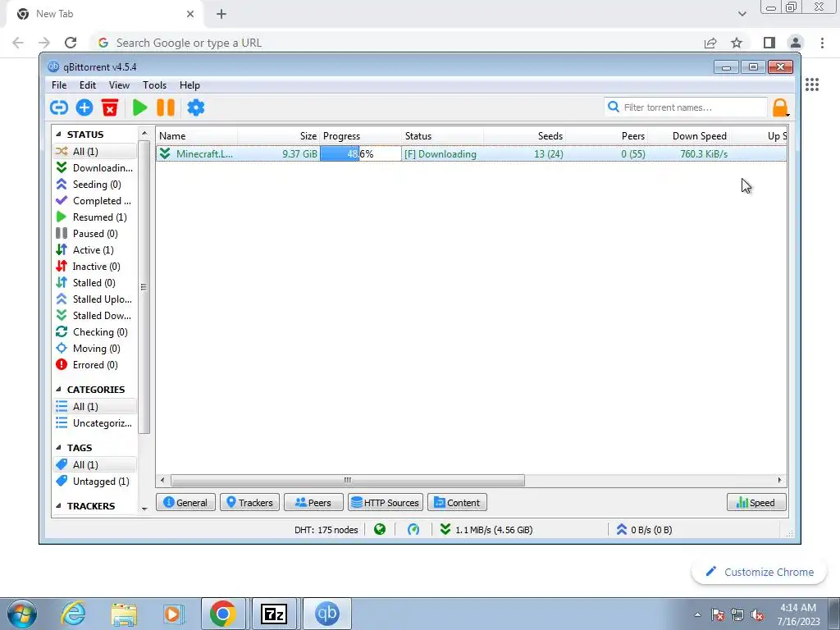Toggle alternative speed limits gauge icon
840x630 pixels.
click(x=413, y=530)
